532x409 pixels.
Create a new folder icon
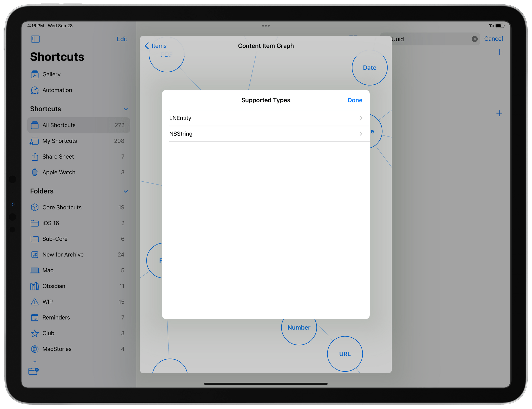click(x=34, y=371)
